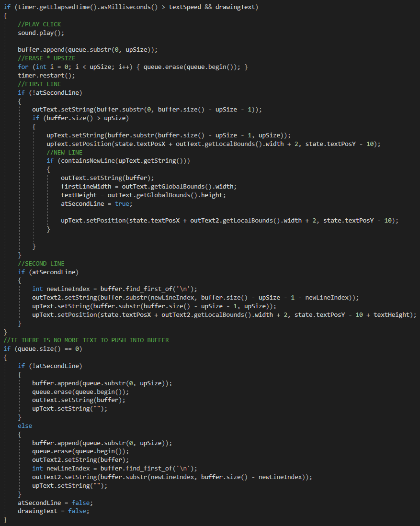
Task: Place cursor on timer.restart(); line
Action: coord(46,76)
